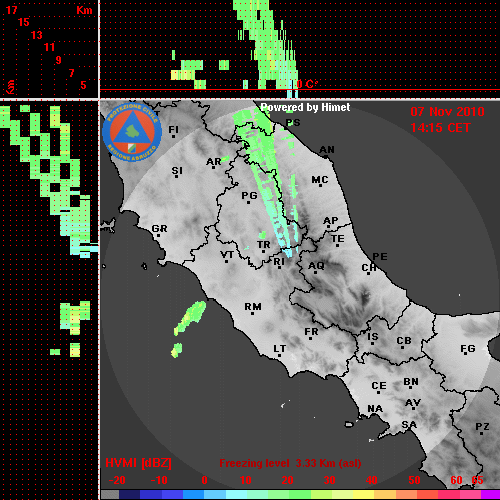The width and height of the screenshot is (500, 500).
Task: Click the Freezing level 3.33 Km text
Action: 290,463
